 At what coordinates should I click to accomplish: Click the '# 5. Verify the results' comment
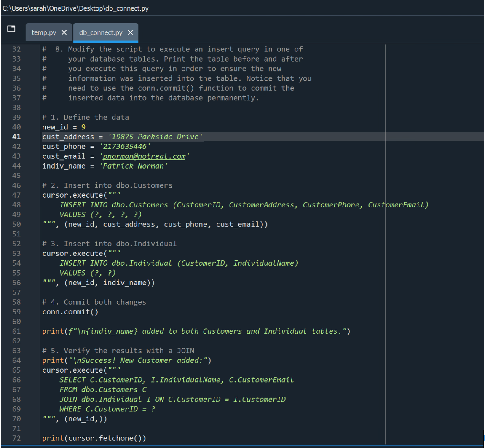pos(118,351)
